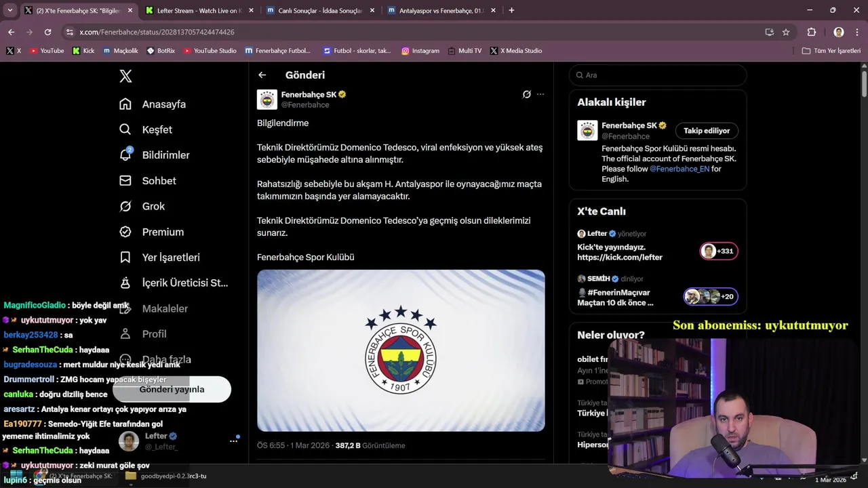Image resolution: width=868 pixels, height=488 pixels.
Task: Open the Fenerbahçe logo post image
Action: (401, 350)
